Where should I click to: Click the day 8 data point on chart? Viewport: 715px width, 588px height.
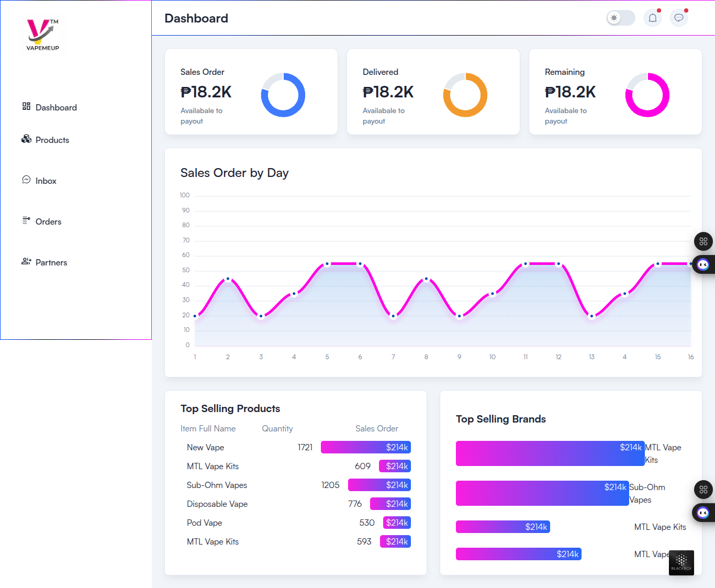point(426,279)
